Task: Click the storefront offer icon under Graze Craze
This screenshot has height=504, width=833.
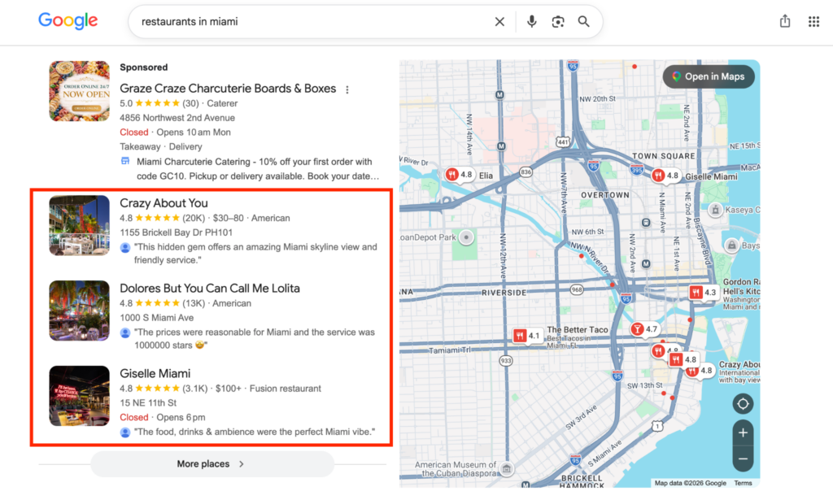Action: click(125, 161)
